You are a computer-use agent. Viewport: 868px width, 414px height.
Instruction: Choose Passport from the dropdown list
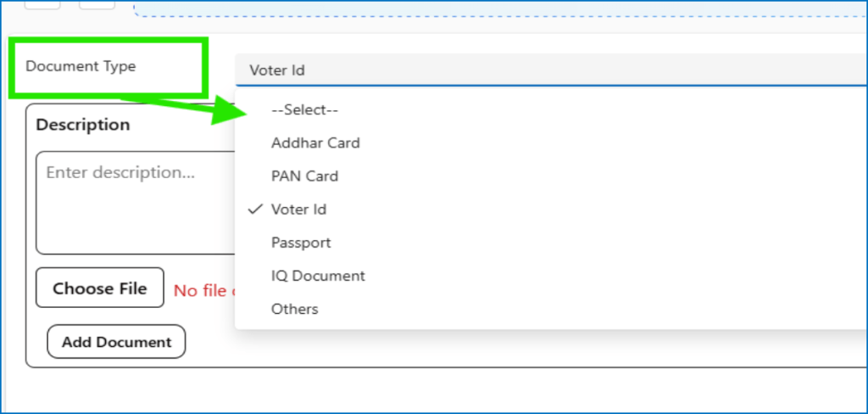click(x=301, y=243)
